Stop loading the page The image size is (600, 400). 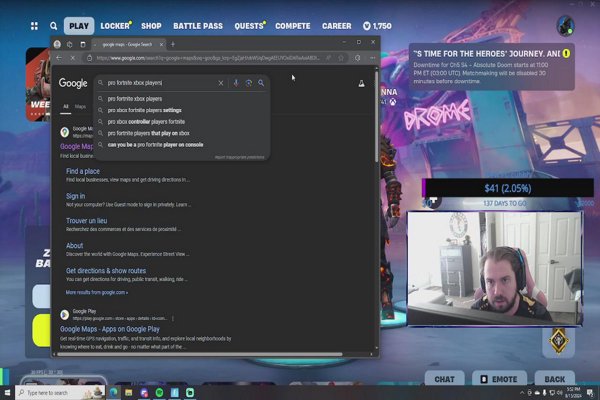click(x=73, y=58)
